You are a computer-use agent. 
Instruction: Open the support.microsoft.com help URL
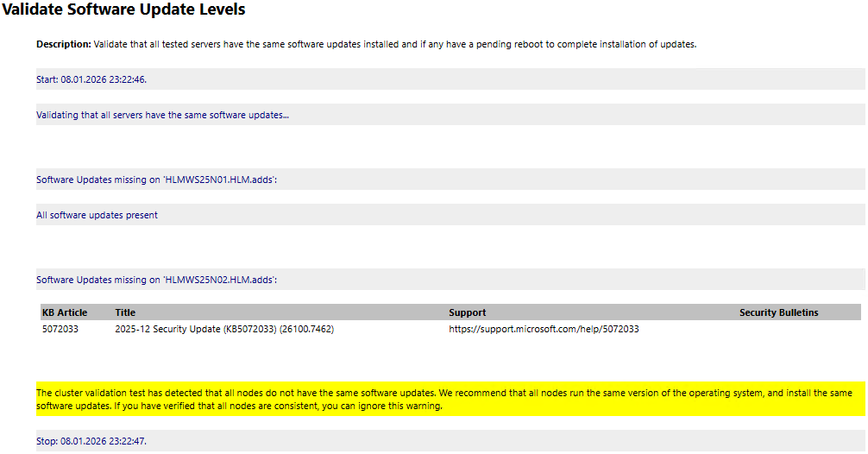coord(544,329)
